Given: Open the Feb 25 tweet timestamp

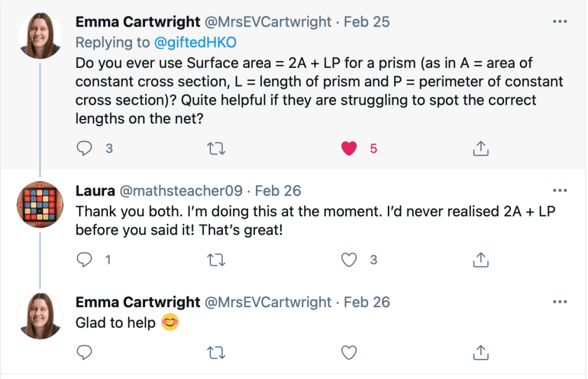Looking at the screenshot, I should click(x=366, y=22).
